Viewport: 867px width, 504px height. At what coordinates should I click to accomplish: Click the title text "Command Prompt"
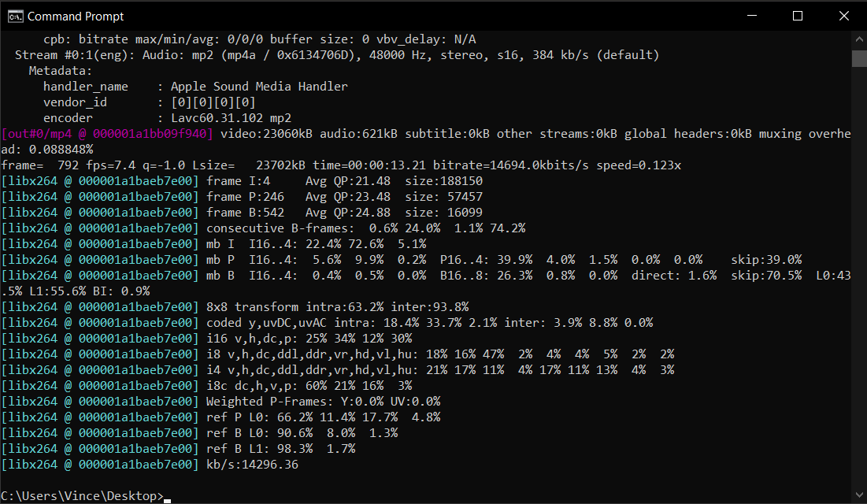(x=76, y=16)
